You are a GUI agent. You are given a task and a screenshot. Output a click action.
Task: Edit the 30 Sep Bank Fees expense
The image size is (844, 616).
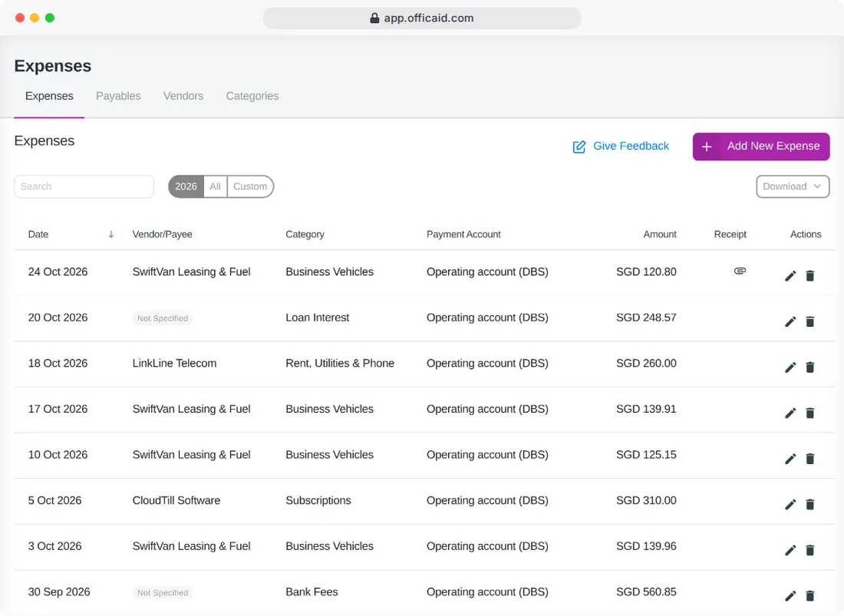pyautogui.click(x=790, y=596)
